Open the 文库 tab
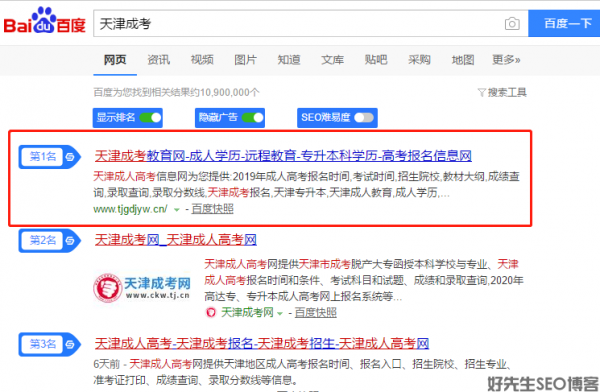This screenshot has height=392, width=600. pos(332,60)
